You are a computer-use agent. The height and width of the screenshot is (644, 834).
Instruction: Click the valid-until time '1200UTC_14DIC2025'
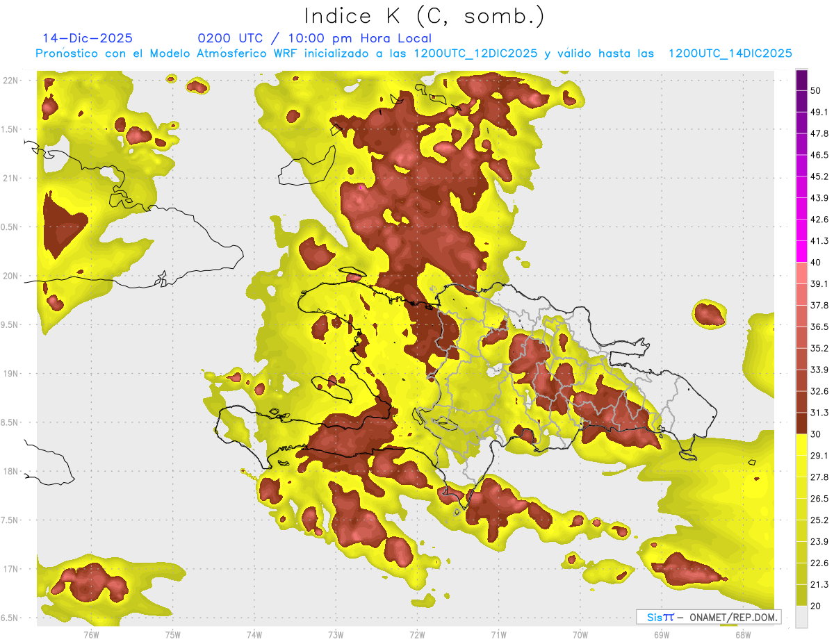pos(730,53)
